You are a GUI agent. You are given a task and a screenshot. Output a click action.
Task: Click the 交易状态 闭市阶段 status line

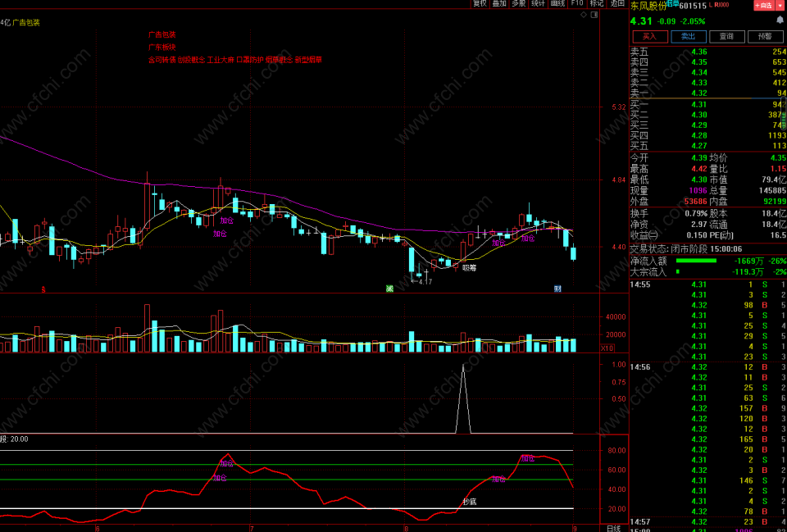(686, 249)
